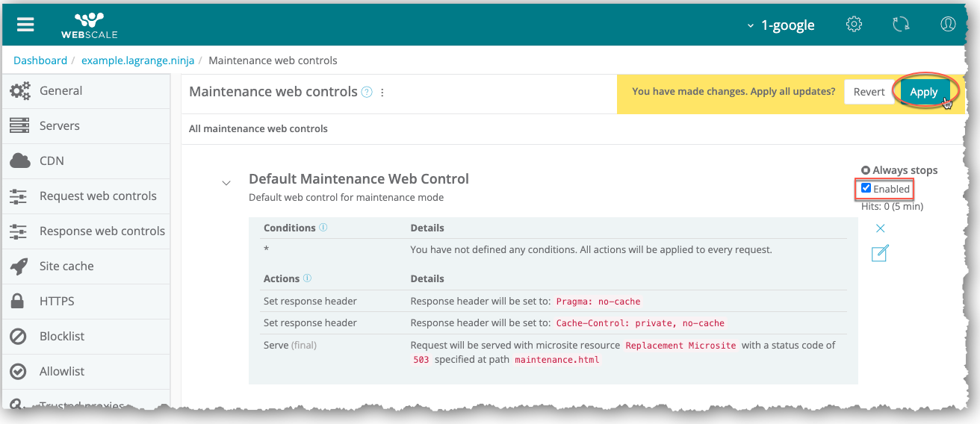This screenshot has height=424, width=980.
Task: Click the refresh sync arrows icon
Action: tap(901, 25)
